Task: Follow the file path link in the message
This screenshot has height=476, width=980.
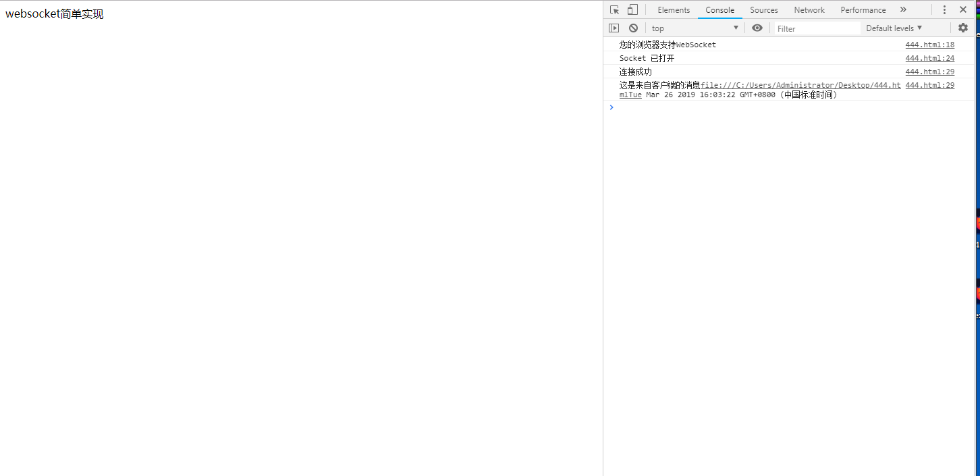Action: 800,85
